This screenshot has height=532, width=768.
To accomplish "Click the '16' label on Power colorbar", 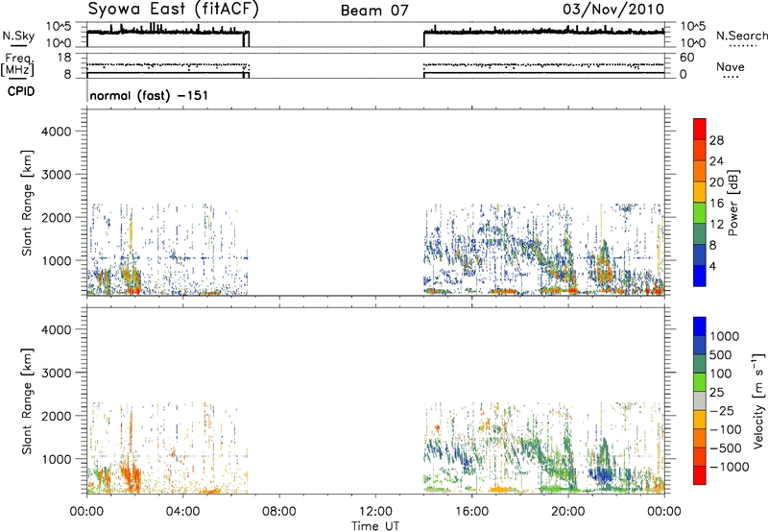I will click(716, 204).
